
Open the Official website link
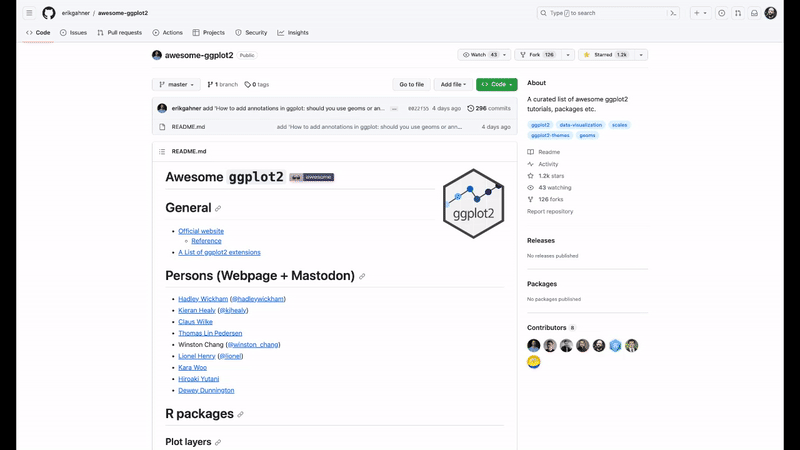pos(201,231)
